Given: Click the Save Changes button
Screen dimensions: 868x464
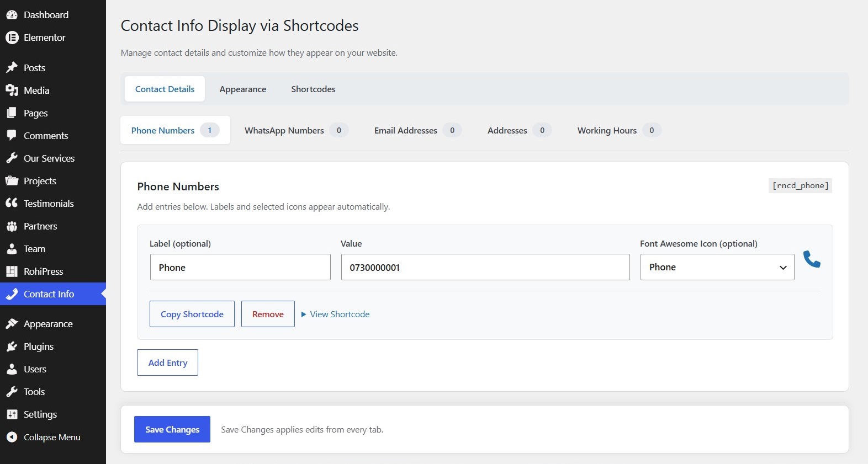Looking at the screenshot, I should (x=172, y=429).
